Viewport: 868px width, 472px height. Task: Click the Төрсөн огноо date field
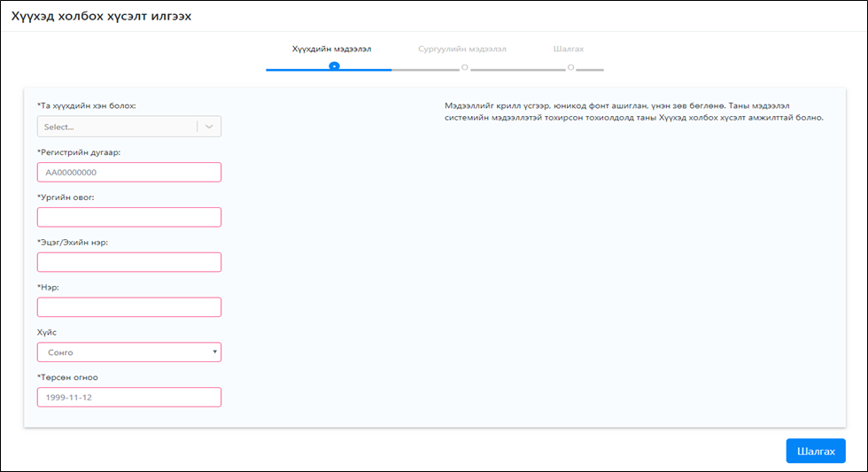tap(129, 398)
